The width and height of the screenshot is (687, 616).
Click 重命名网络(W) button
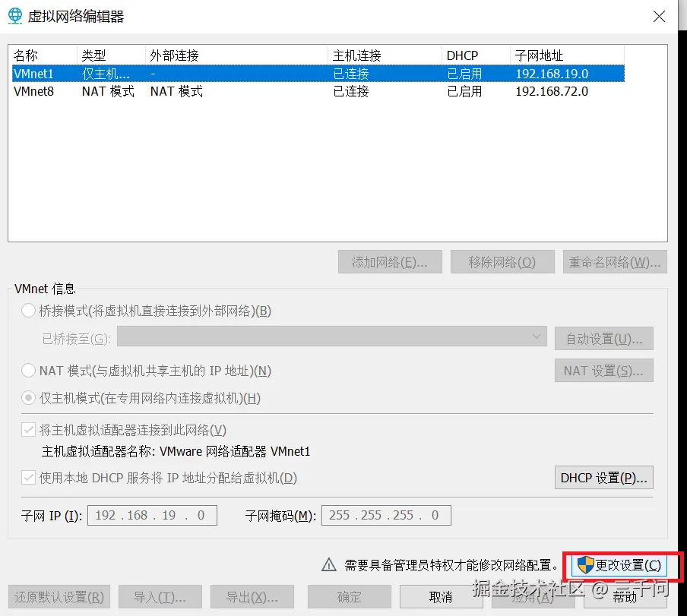tap(615, 262)
